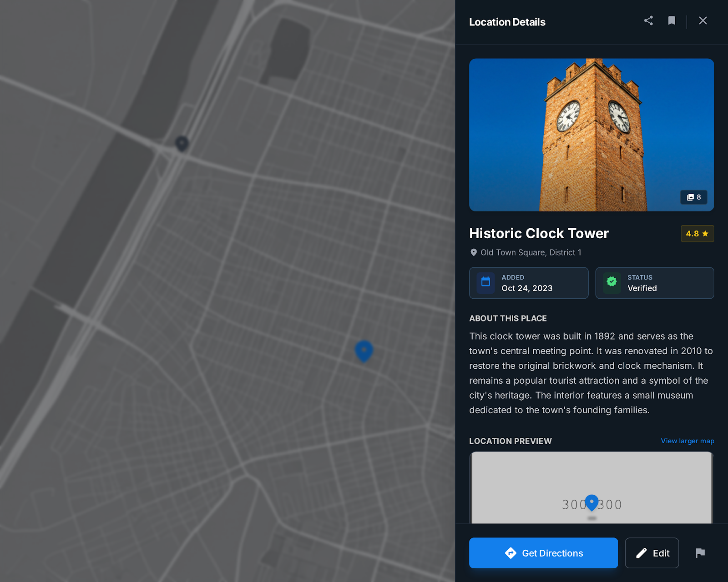Click the directions arrow icon inside Get Directions
The height and width of the screenshot is (582, 728).
pyautogui.click(x=511, y=553)
